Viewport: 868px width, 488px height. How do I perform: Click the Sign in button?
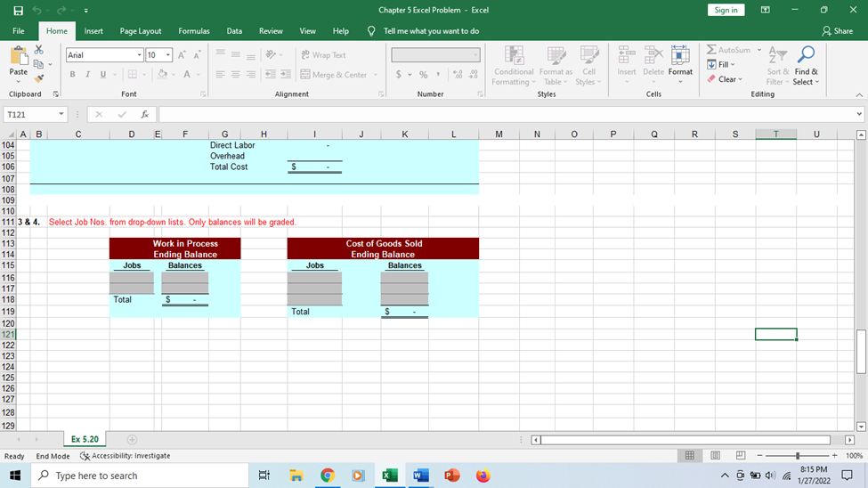click(x=726, y=10)
